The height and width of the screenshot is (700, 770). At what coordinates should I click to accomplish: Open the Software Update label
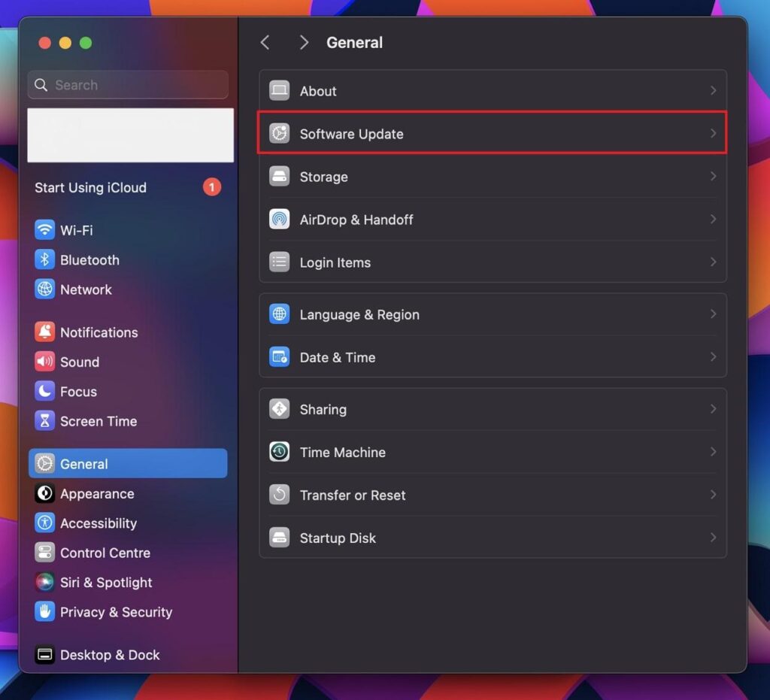[351, 134]
